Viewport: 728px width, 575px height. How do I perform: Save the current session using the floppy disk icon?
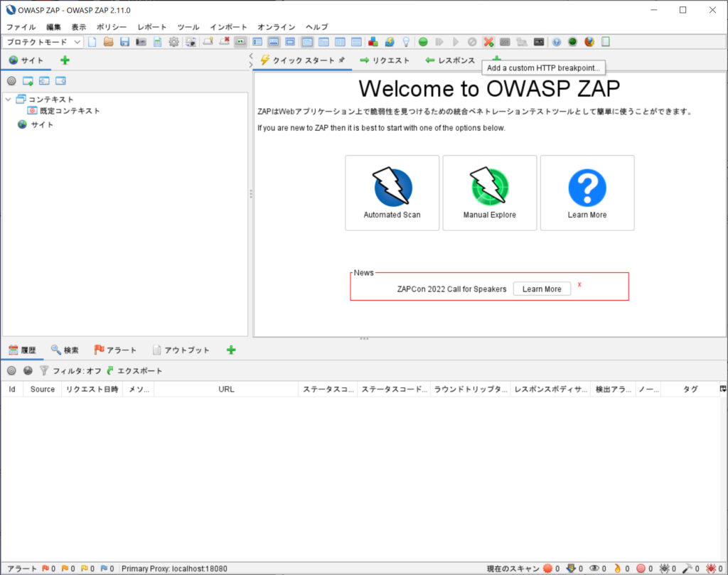(124, 42)
